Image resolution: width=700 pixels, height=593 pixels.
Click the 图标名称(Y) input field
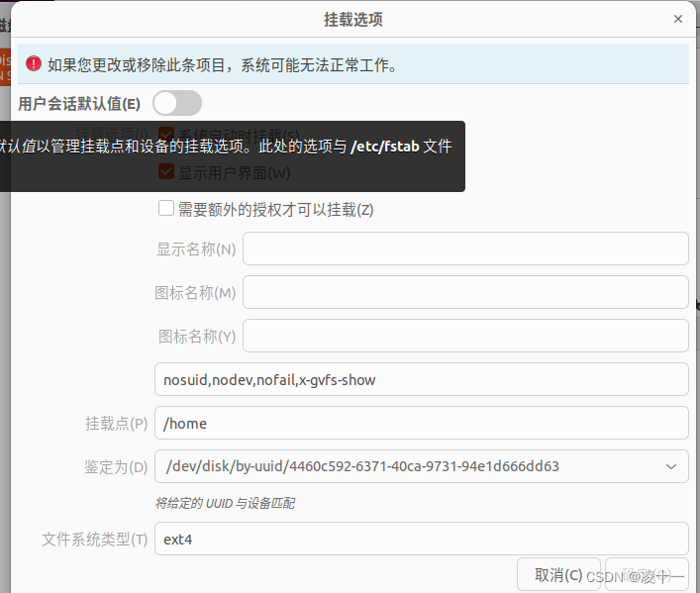465,336
